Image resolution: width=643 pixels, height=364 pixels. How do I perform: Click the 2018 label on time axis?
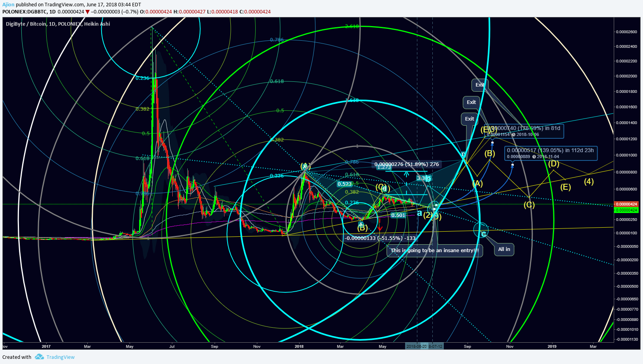pos(299,347)
